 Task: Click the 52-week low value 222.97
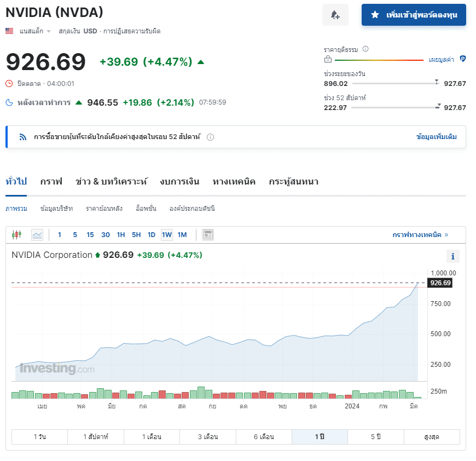pos(335,107)
